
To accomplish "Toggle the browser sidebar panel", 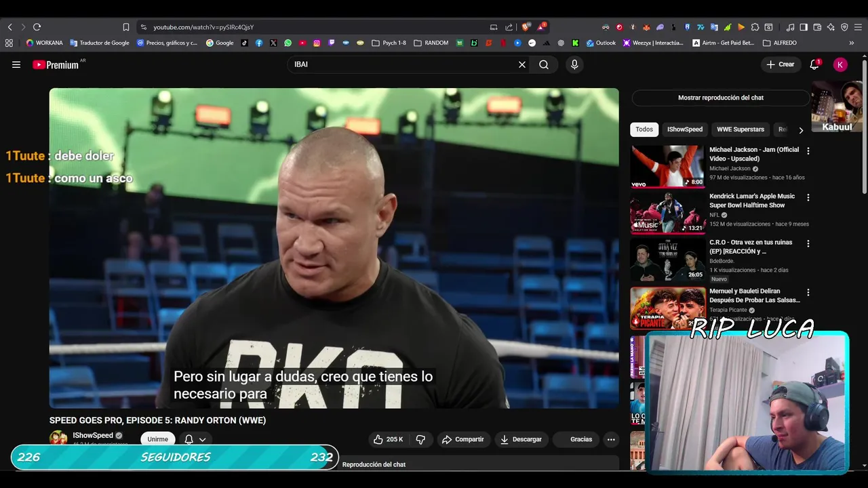I will [x=804, y=27].
